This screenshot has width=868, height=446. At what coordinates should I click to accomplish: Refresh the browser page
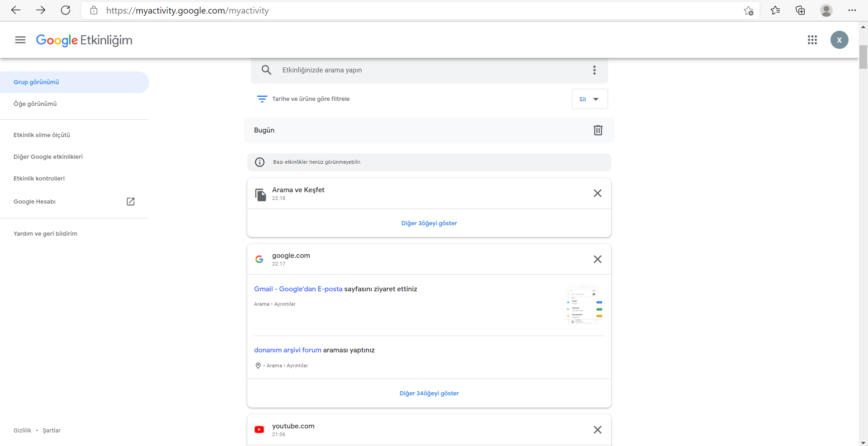point(66,10)
